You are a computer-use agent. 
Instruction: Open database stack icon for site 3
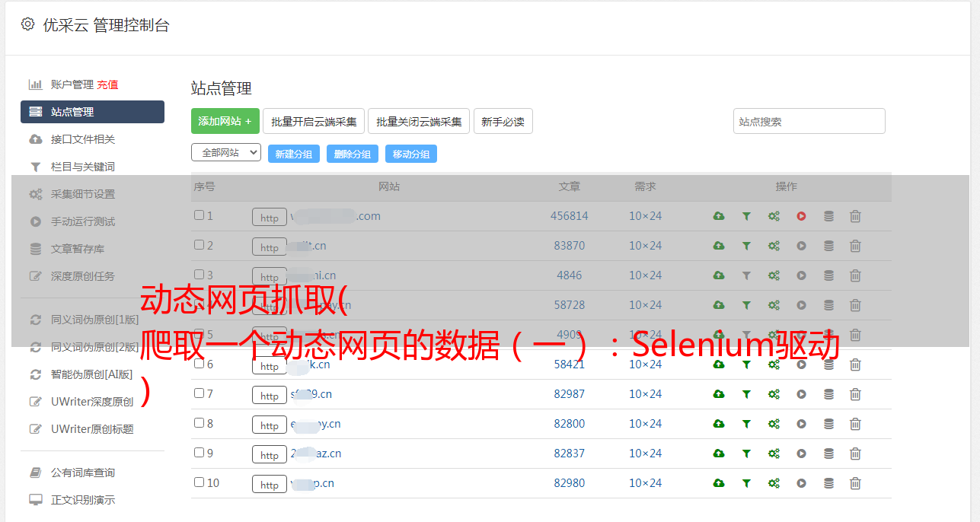coord(828,275)
